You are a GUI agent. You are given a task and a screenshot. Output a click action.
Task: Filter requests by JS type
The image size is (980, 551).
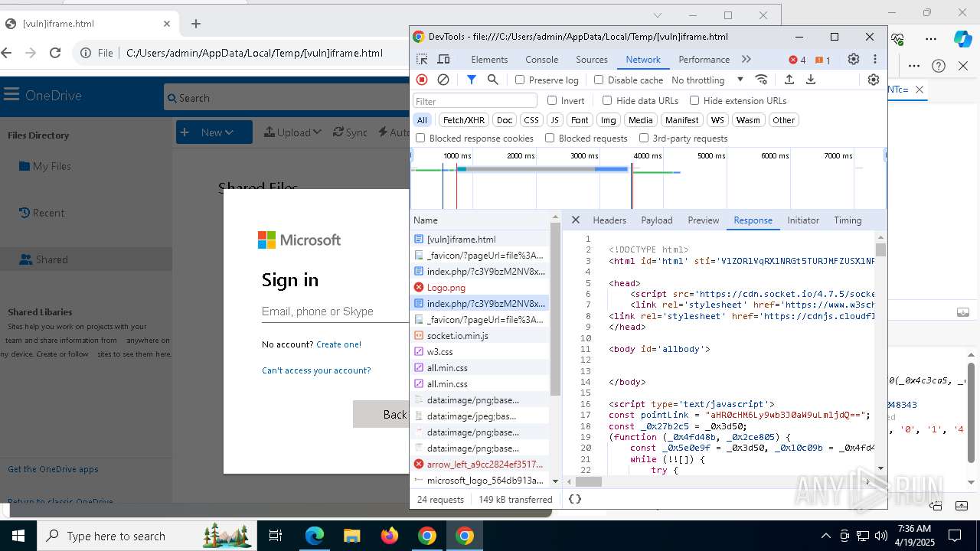[x=555, y=120]
